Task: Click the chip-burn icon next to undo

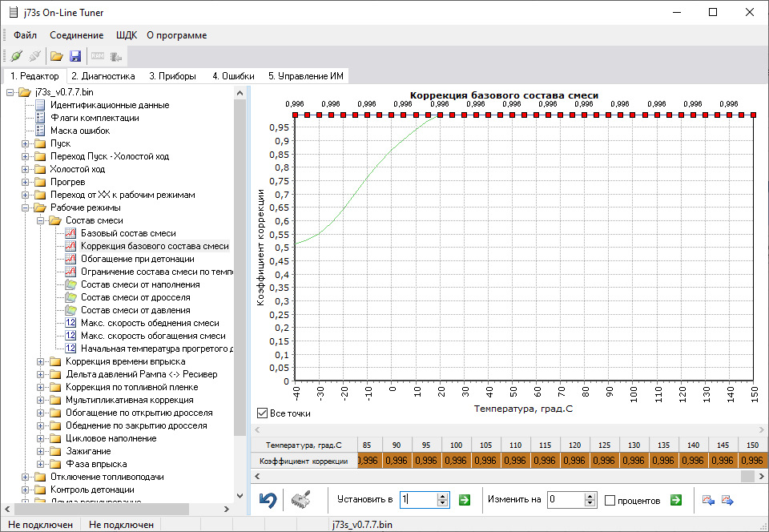Action: (x=300, y=498)
